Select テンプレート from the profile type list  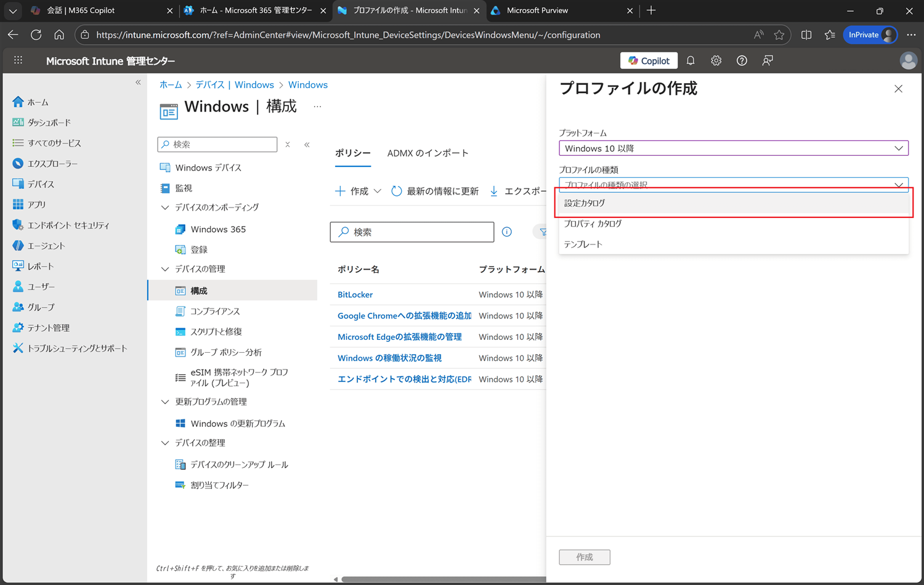coord(733,244)
